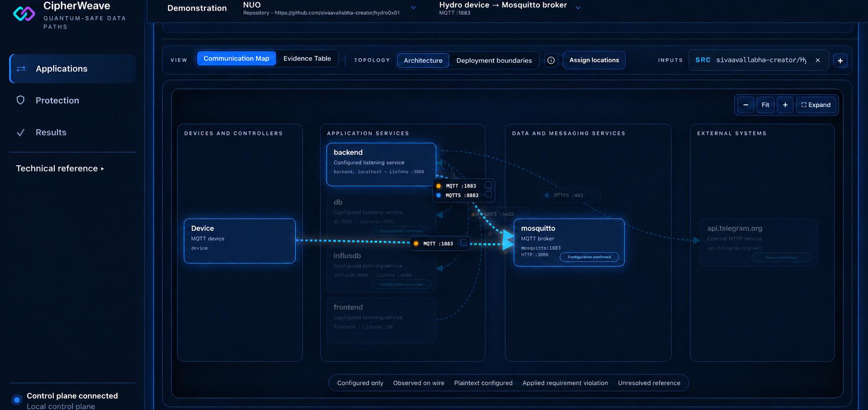Zoom out the map with the minus button
Image resolution: width=868 pixels, height=410 pixels.
click(x=745, y=105)
